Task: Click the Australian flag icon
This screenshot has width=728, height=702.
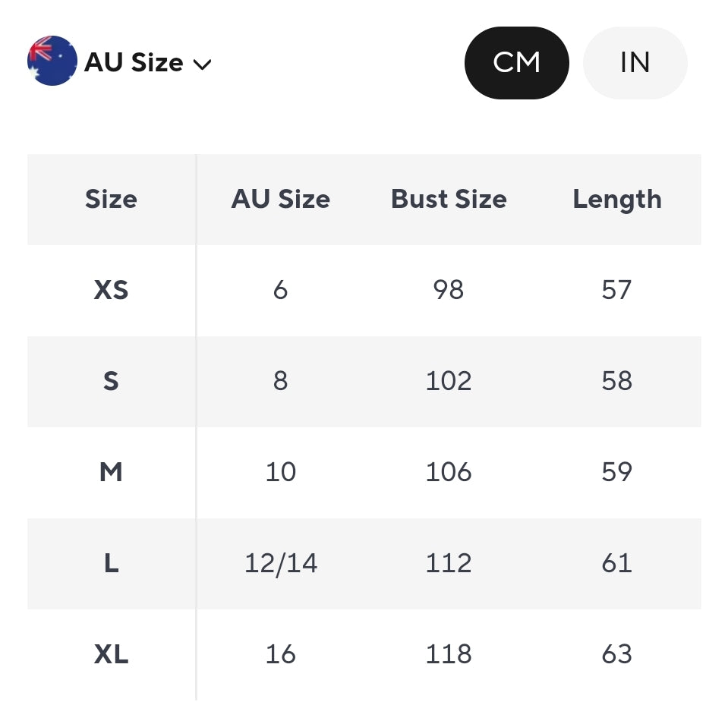Action: (x=52, y=61)
